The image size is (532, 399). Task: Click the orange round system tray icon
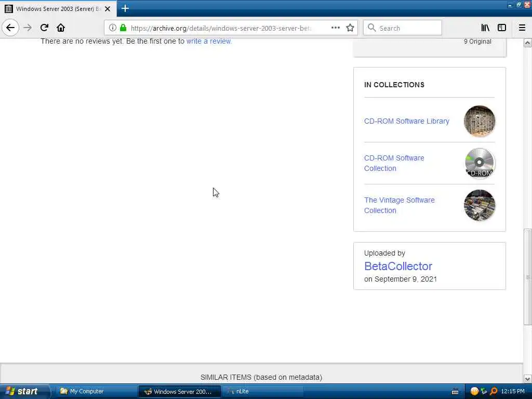pos(474,392)
